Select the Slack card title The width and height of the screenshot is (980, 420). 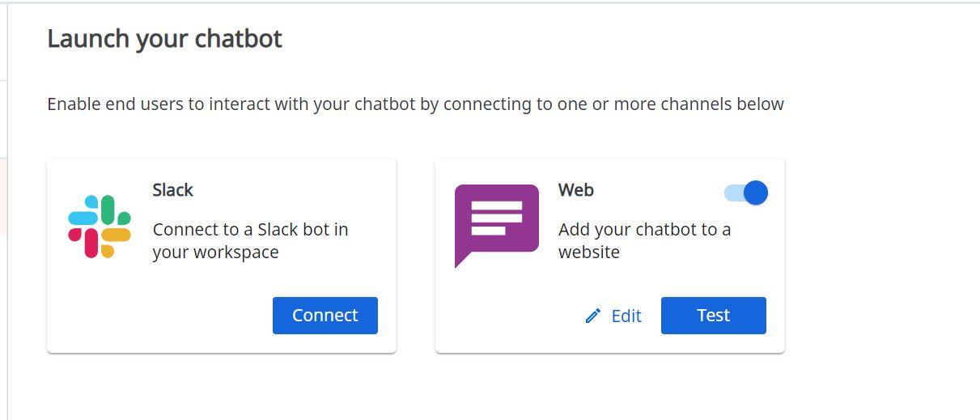pyautogui.click(x=172, y=190)
